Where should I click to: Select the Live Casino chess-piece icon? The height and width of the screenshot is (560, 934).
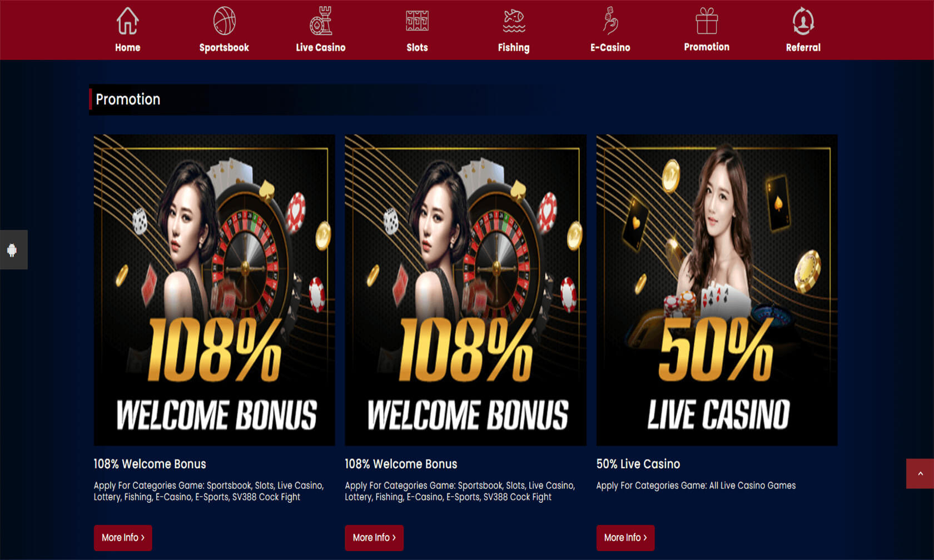(321, 21)
